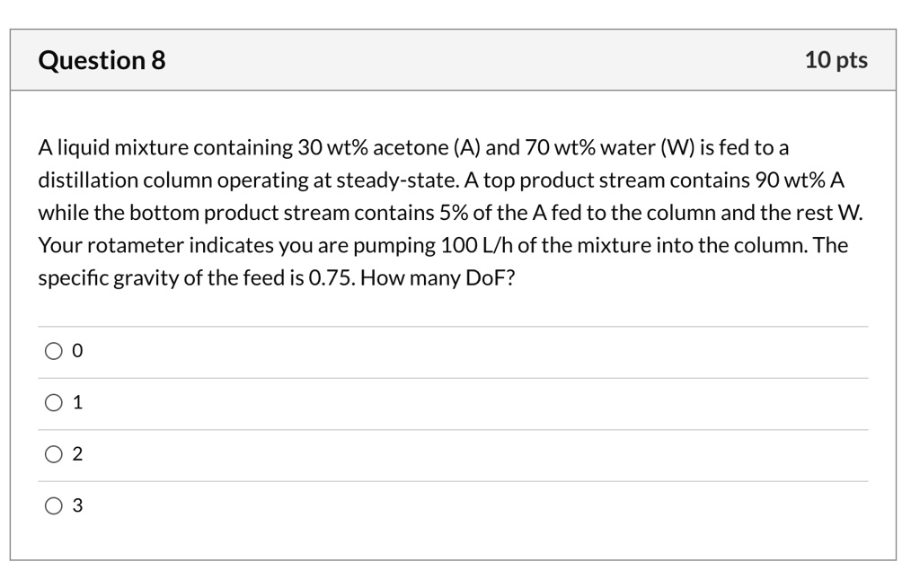Click the question description text
This screenshot has height=588, width=920.
pos(449,213)
